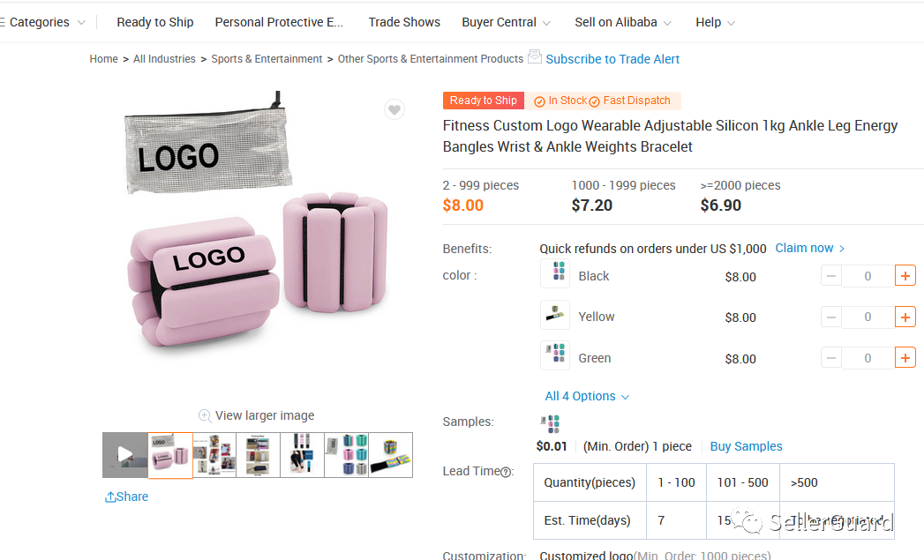Open the Help dropdown menu
Screen dimensions: 924x560
point(715,22)
